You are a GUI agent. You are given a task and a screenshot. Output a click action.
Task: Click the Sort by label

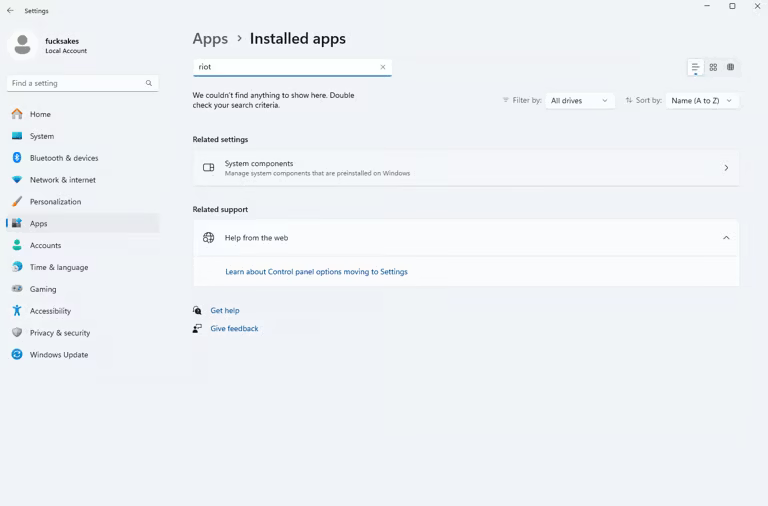(648, 100)
